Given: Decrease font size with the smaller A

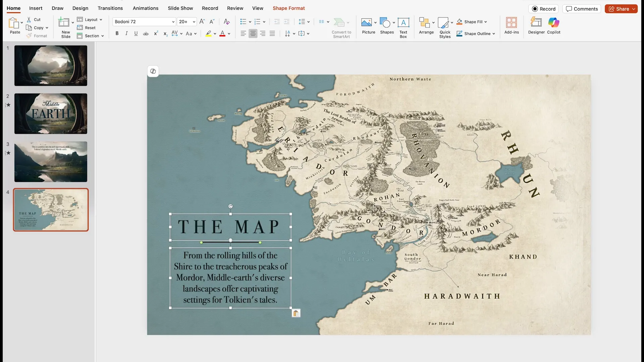Looking at the screenshot, I should (212, 21).
